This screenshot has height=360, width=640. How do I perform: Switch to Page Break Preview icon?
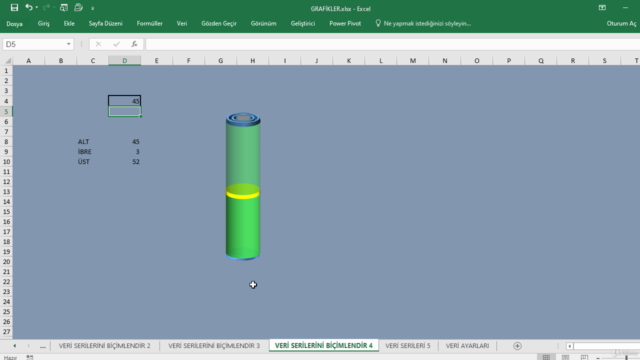click(x=584, y=357)
